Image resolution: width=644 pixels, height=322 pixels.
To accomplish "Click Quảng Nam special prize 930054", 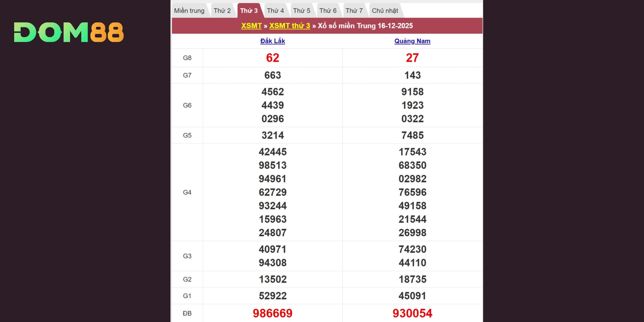I will click(x=412, y=313).
